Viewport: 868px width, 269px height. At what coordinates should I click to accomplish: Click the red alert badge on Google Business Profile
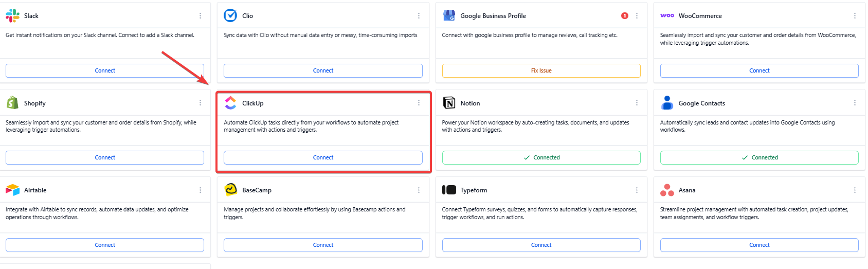[x=624, y=16]
